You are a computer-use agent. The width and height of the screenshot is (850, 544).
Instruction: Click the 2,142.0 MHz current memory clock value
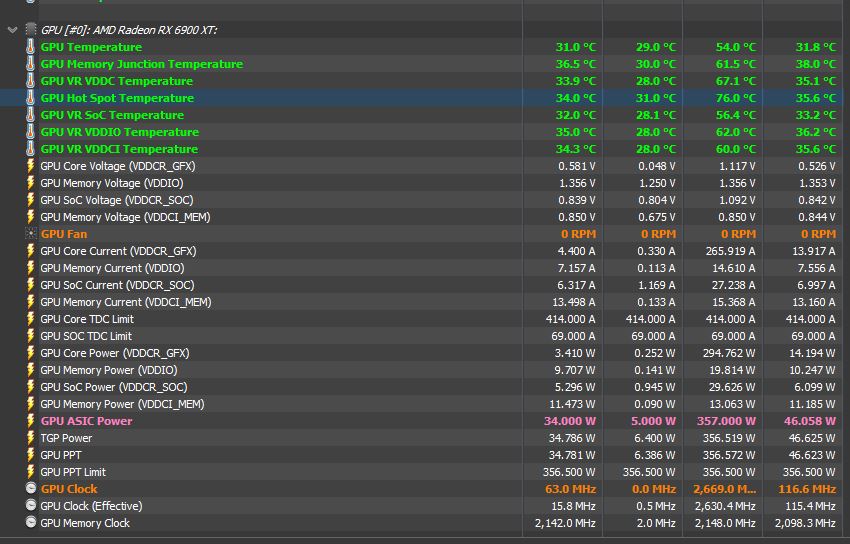click(565, 523)
